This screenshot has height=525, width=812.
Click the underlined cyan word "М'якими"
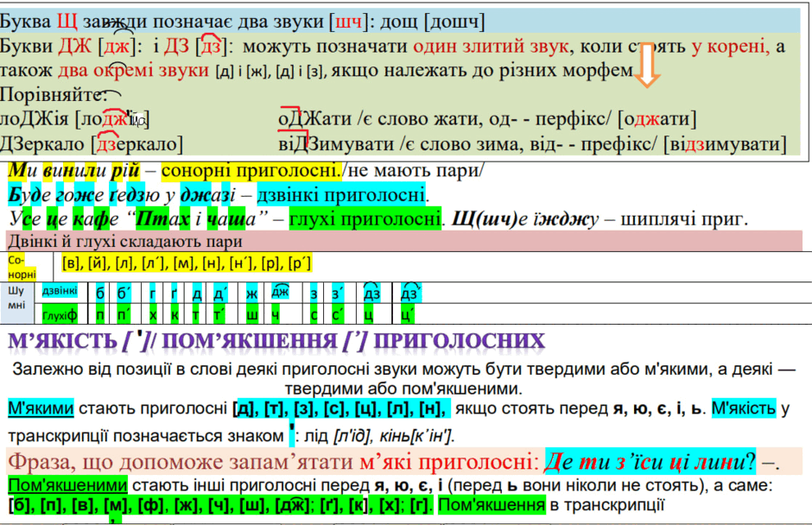[x=41, y=408]
